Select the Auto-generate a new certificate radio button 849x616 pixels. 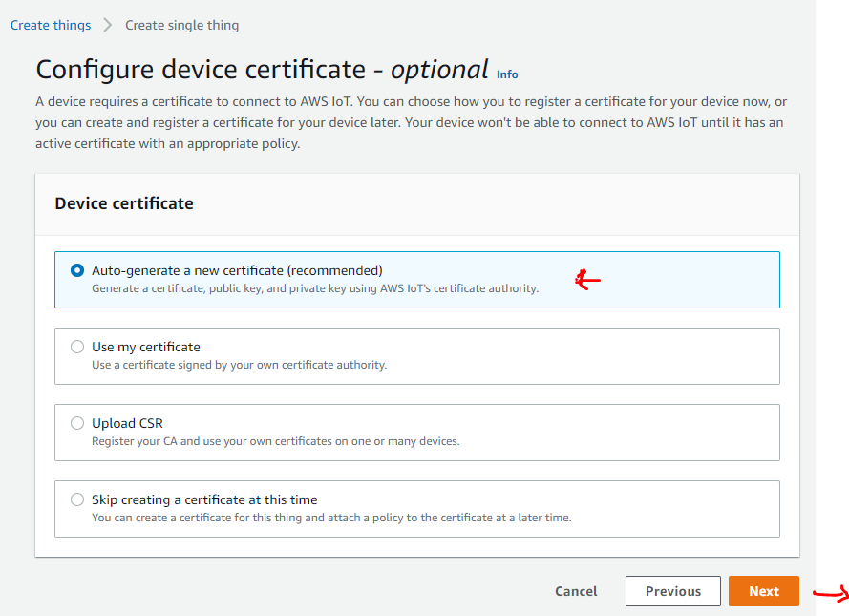coord(77,270)
